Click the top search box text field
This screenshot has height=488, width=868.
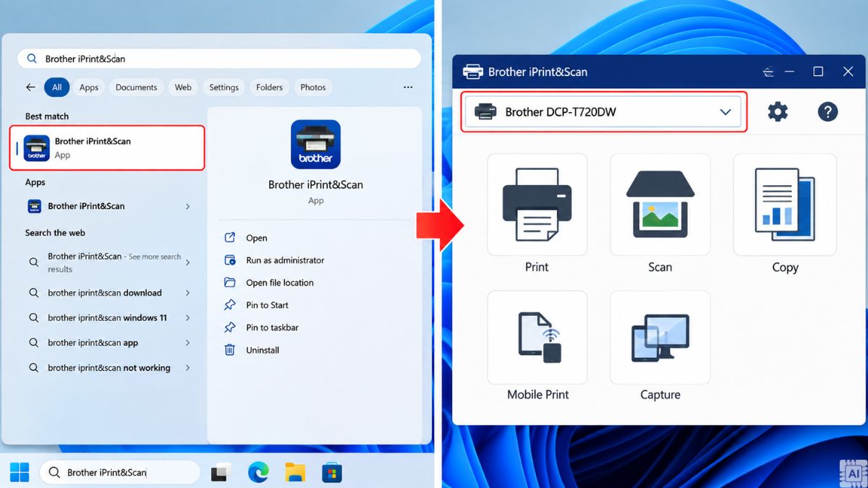[219, 59]
